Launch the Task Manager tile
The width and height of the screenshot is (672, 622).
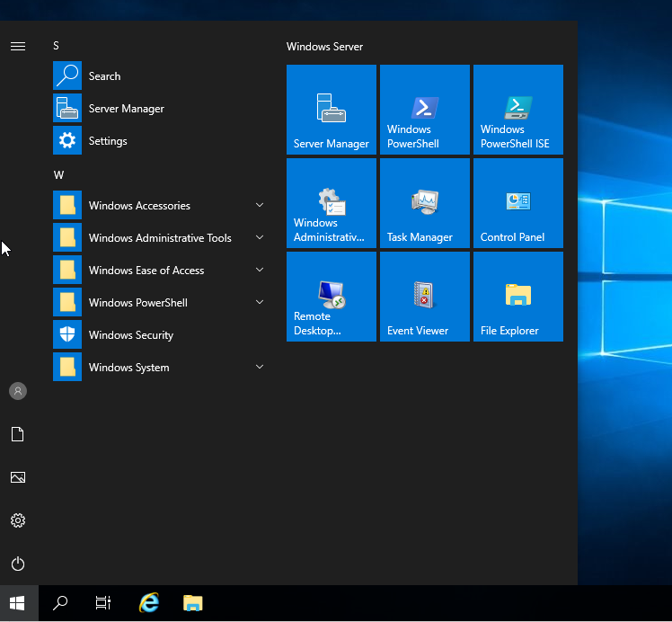coord(425,203)
